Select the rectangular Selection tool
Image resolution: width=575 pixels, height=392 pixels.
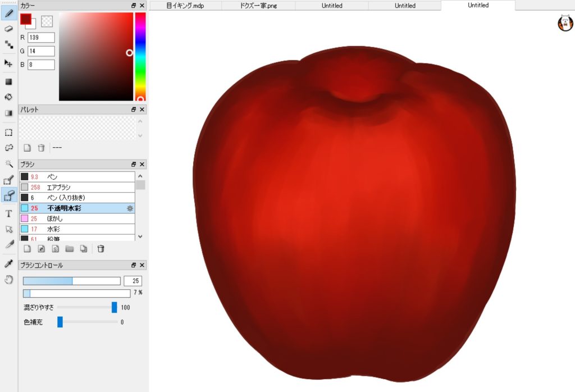(8, 133)
